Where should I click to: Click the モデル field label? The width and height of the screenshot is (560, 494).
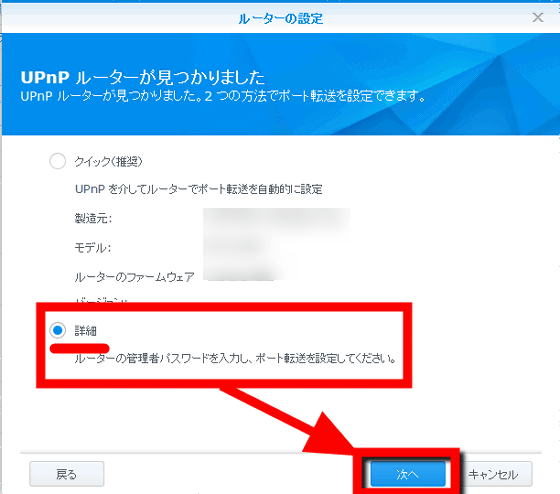click(93, 247)
